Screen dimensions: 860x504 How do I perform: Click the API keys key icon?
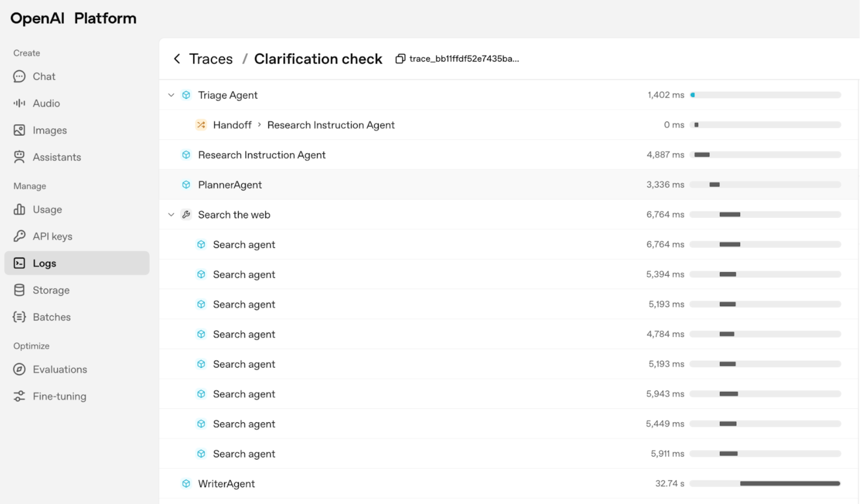tap(19, 236)
